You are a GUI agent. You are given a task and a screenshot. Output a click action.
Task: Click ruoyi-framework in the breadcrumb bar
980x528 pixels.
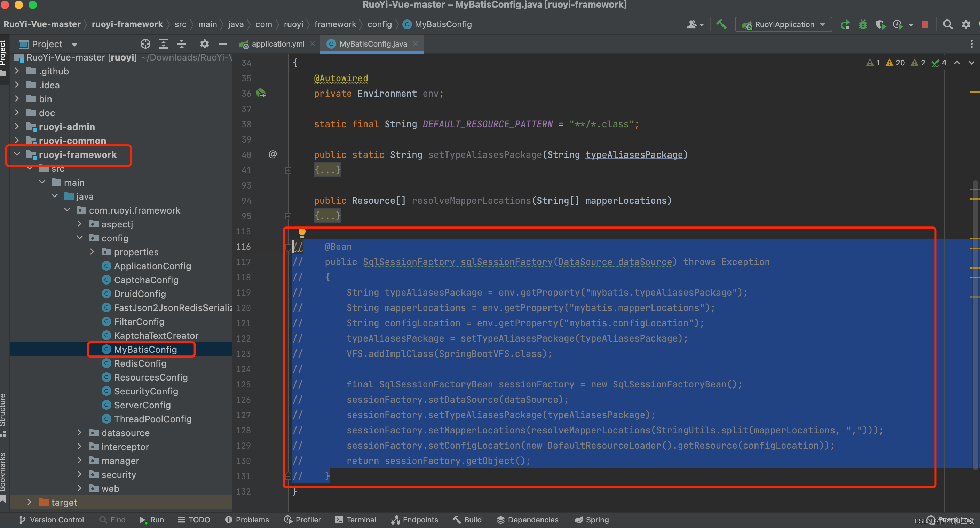(127, 24)
